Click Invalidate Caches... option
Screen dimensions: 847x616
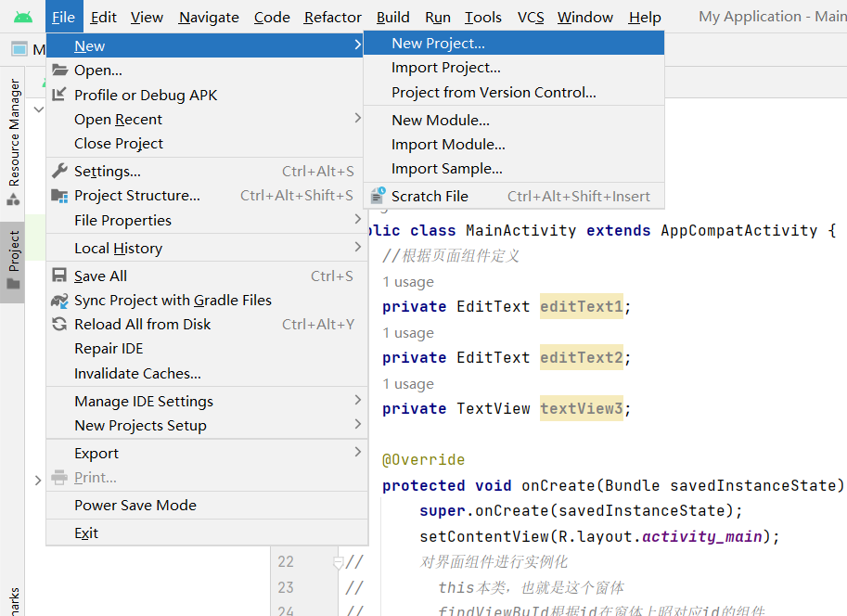pyautogui.click(x=137, y=374)
